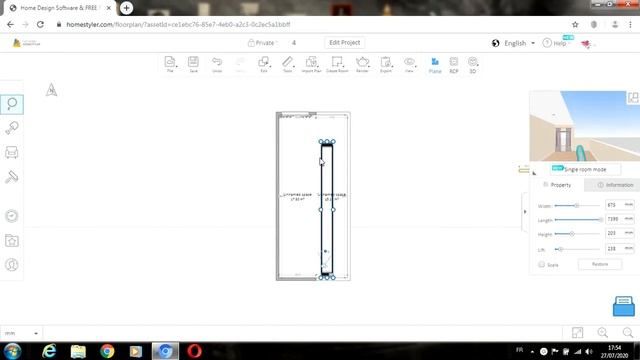This screenshot has height=360, width=640.
Task: Bookmark this page with the star icon
Action: [x=575, y=24]
